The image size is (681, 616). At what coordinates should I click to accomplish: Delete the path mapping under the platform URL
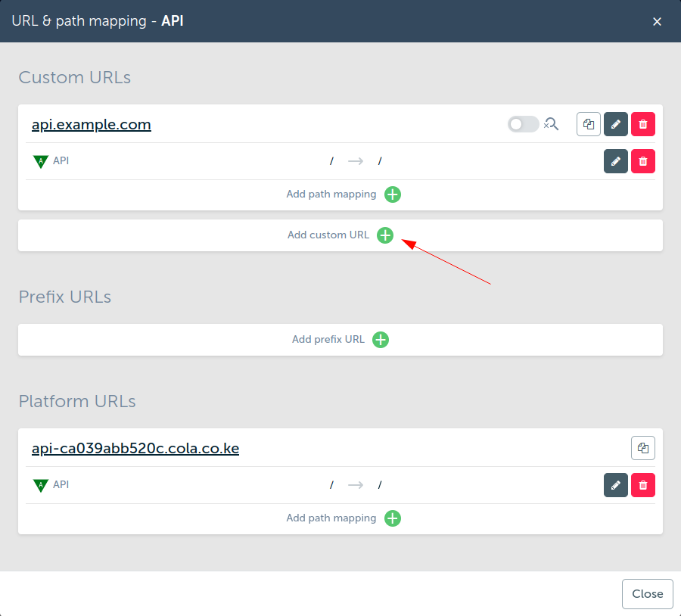point(643,485)
